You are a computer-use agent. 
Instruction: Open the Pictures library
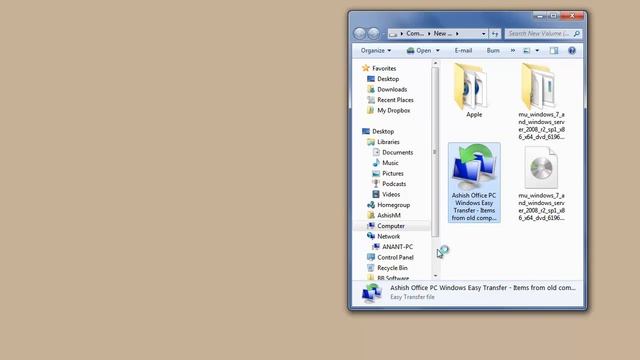click(393, 173)
